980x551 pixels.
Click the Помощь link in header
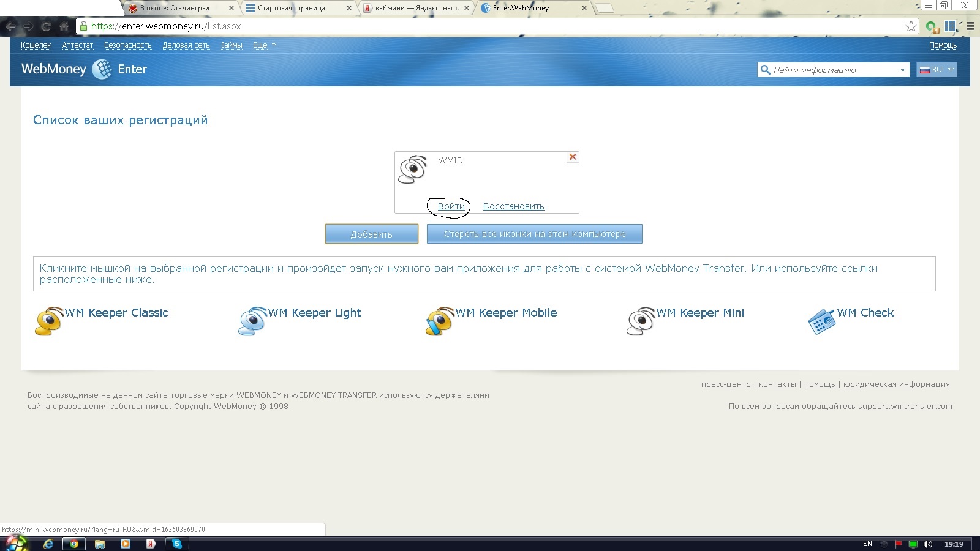(x=943, y=45)
